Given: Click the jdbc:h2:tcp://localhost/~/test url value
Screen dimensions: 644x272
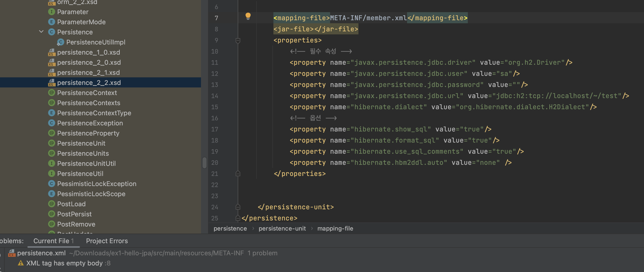Looking at the screenshot, I should point(557,96).
